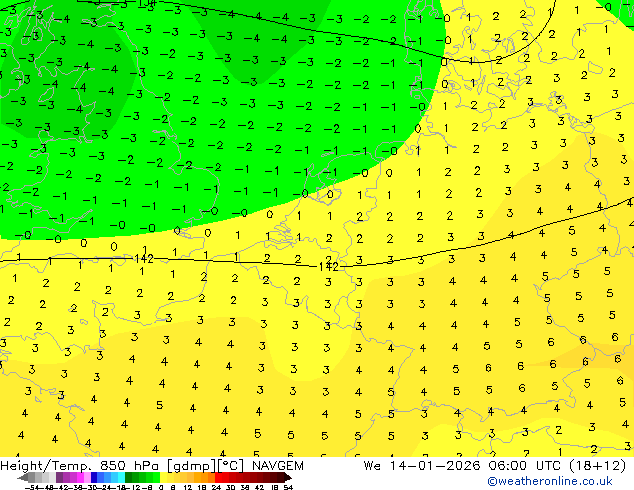Click the '[gdmp]' unit label
The width and height of the screenshot is (634, 490).
(191, 466)
